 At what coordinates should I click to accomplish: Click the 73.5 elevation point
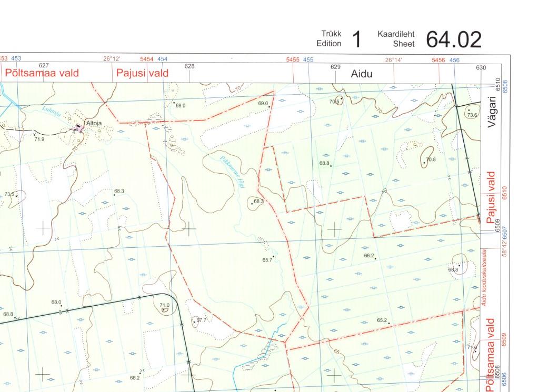pos(17,196)
